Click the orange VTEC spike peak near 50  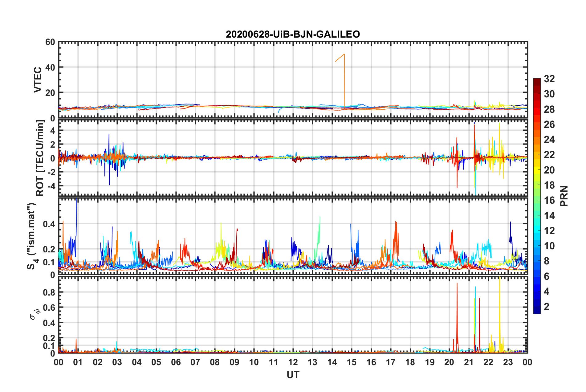pos(344,55)
